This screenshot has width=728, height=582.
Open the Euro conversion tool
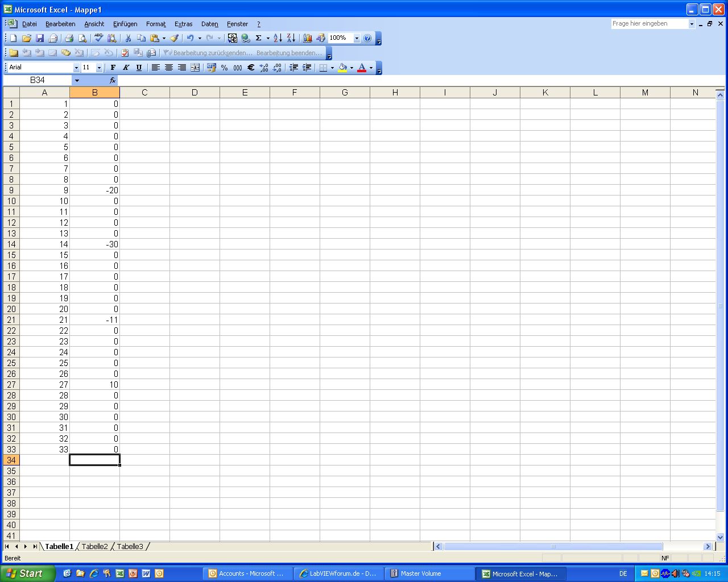coord(233,38)
